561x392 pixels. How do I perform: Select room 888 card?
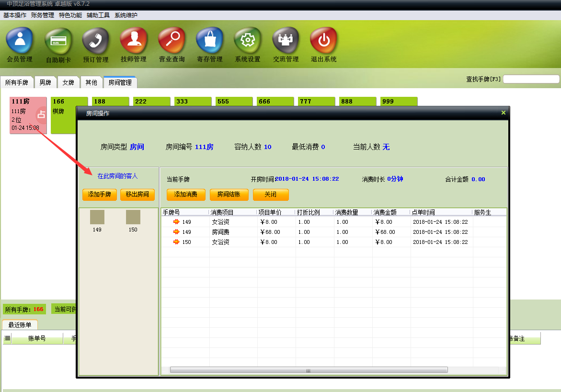[357, 101]
